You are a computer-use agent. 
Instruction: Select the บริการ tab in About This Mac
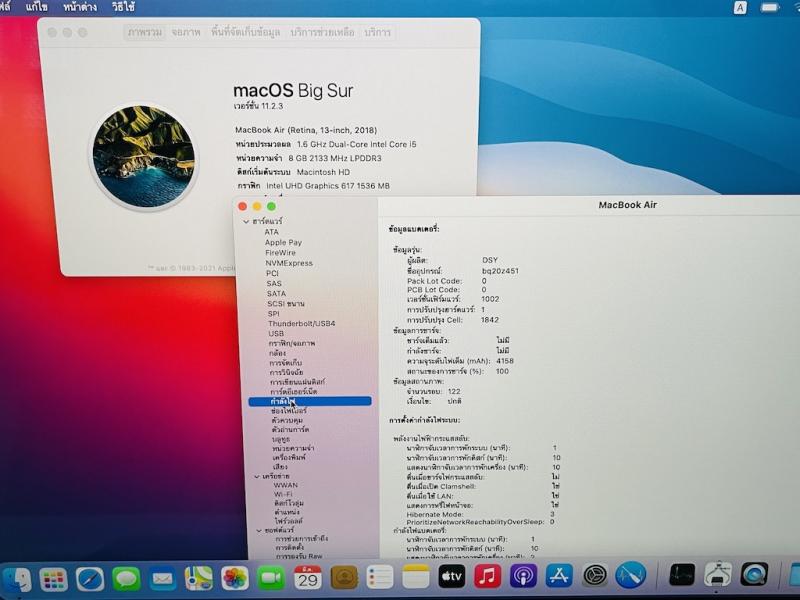pyautogui.click(x=378, y=32)
